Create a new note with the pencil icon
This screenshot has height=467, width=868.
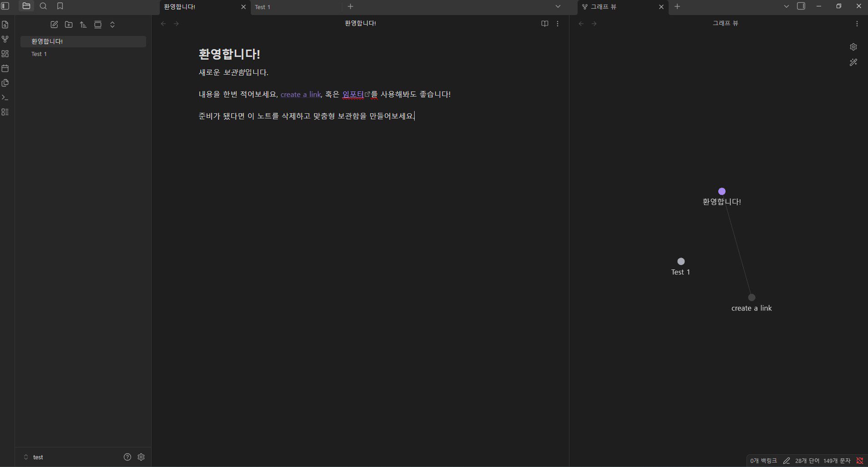pos(54,25)
